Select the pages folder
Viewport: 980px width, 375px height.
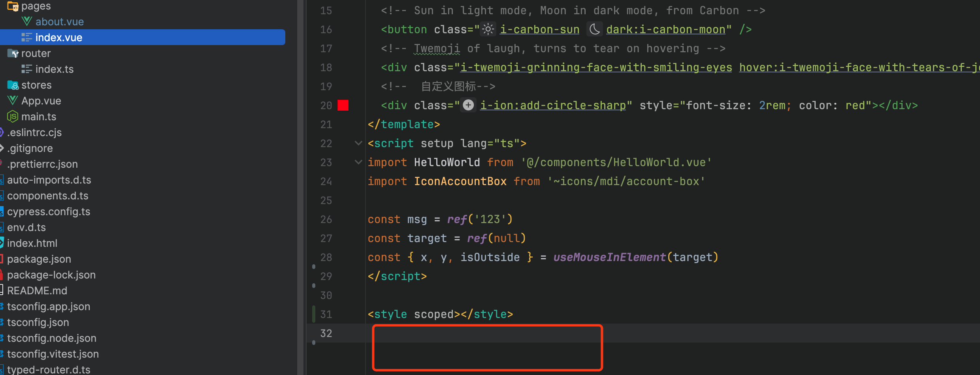pyautogui.click(x=36, y=6)
